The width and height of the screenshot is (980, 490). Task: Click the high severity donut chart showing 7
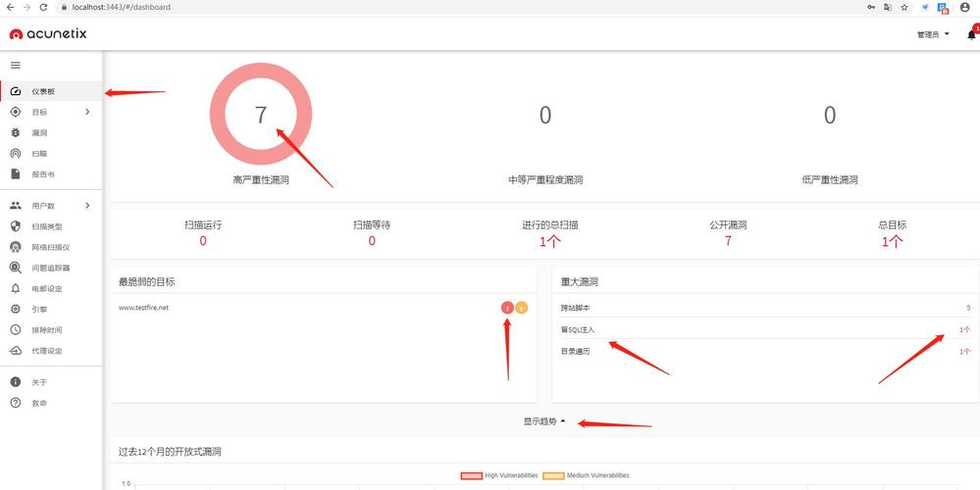[261, 115]
